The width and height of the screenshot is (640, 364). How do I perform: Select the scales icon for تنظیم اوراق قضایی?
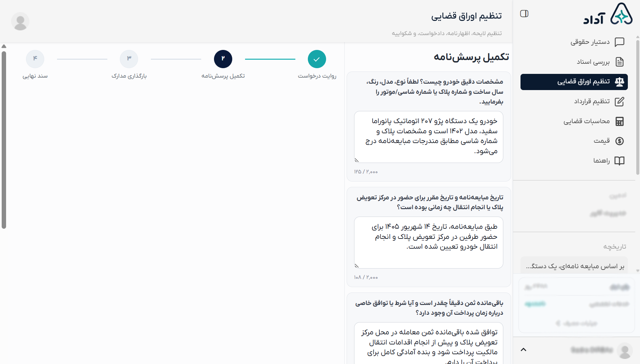(619, 82)
